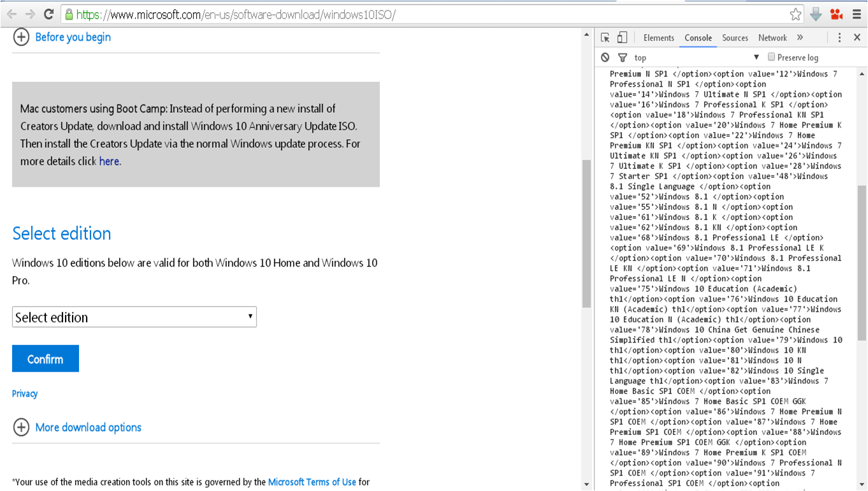
Task: Click the Confirm button
Action: 45,358
